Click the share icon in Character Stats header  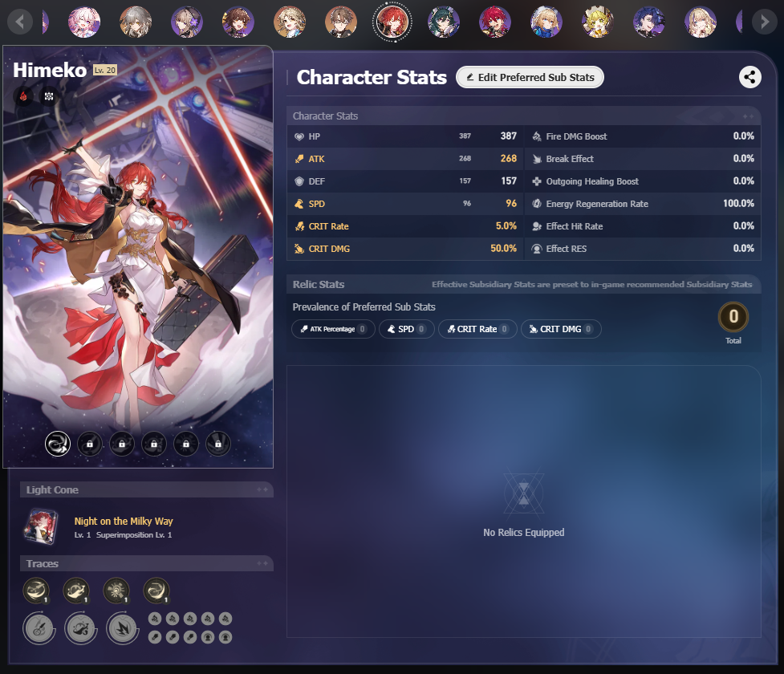pyautogui.click(x=750, y=77)
